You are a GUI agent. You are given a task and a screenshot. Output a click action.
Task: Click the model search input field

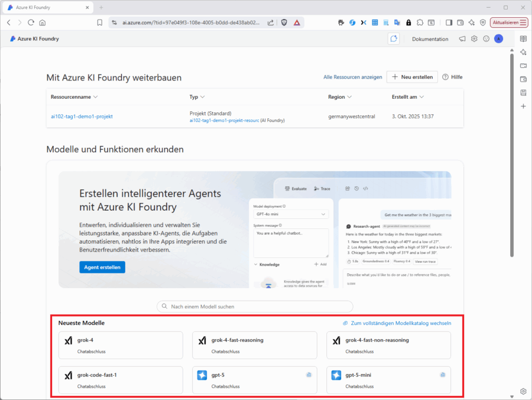pos(255,307)
